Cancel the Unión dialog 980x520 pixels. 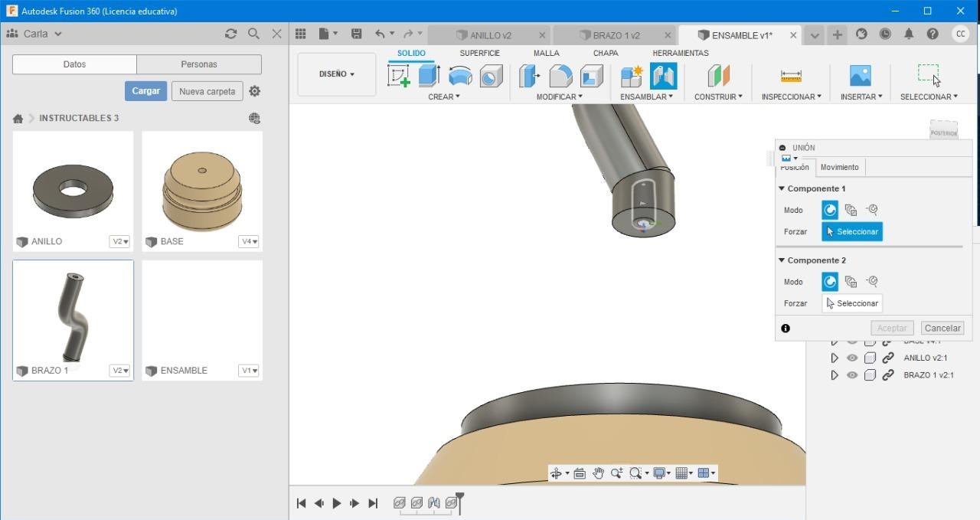[942, 328]
